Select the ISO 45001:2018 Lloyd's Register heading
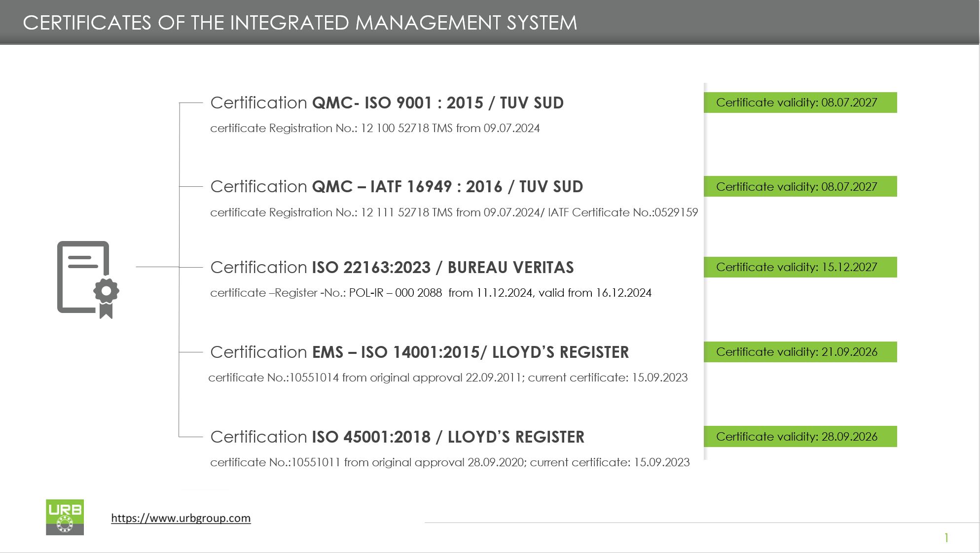The height and width of the screenshot is (553, 980). (x=397, y=437)
